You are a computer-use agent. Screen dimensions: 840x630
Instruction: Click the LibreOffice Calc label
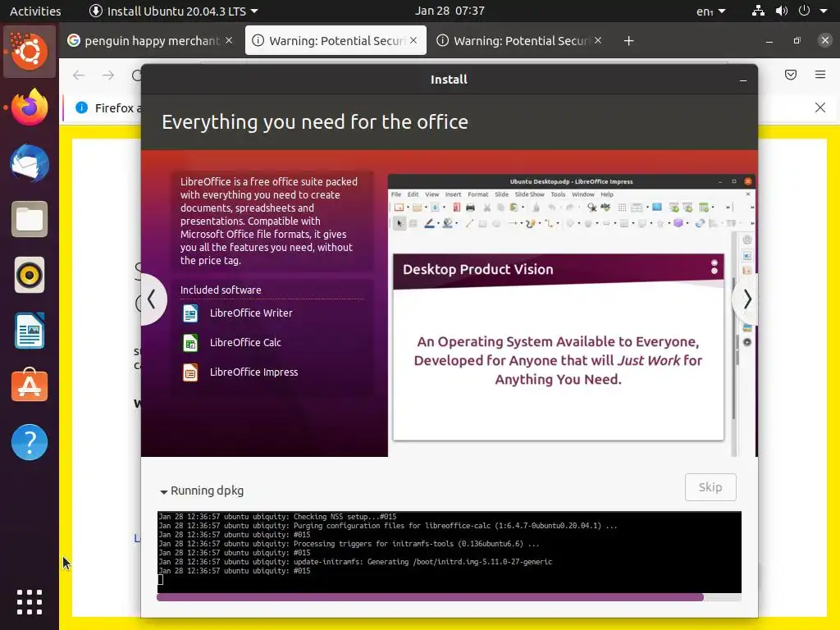245,342
